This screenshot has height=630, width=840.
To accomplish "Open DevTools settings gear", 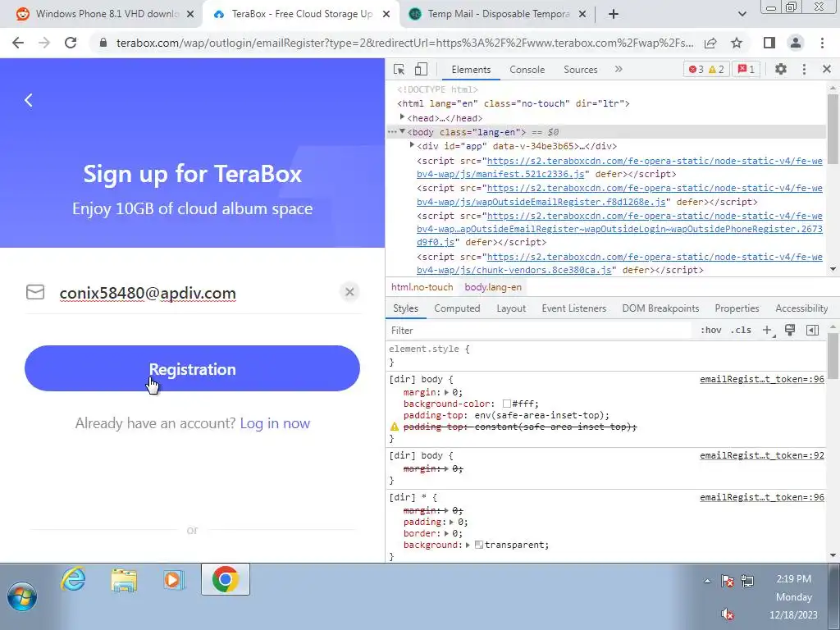I will [x=781, y=69].
